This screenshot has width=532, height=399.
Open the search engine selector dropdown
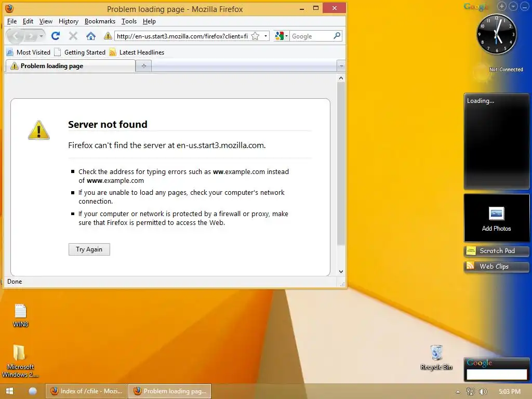click(281, 36)
